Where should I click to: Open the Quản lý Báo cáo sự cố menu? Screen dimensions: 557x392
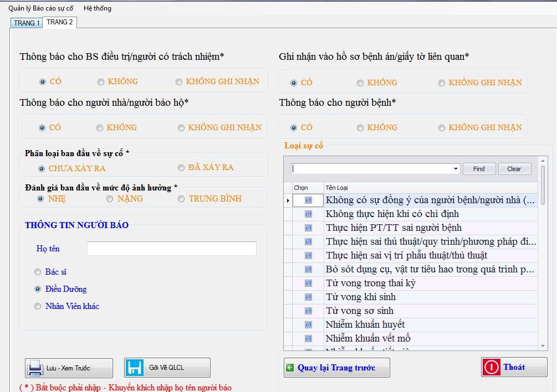40,8
